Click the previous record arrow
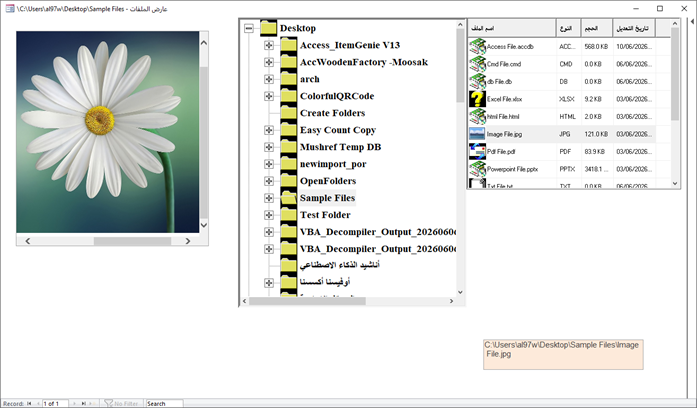697x408 pixels. [38, 404]
